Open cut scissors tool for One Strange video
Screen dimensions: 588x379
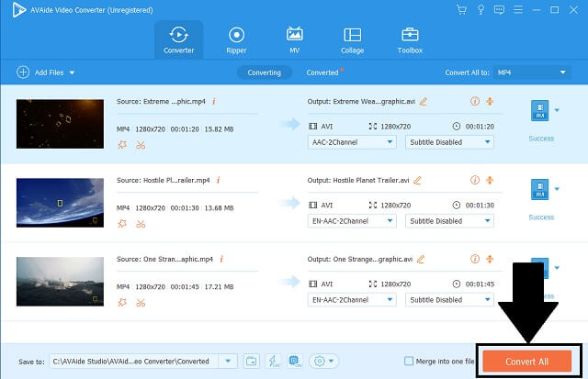(x=141, y=303)
